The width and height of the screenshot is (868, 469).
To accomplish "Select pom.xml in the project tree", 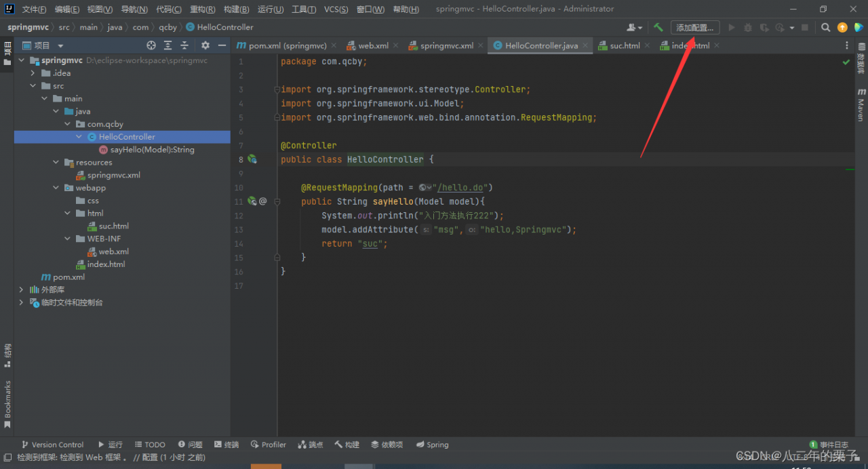I will pyautogui.click(x=68, y=277).
